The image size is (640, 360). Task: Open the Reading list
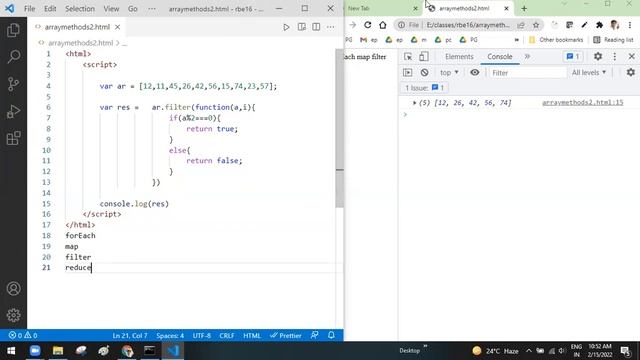click(613, 40)
